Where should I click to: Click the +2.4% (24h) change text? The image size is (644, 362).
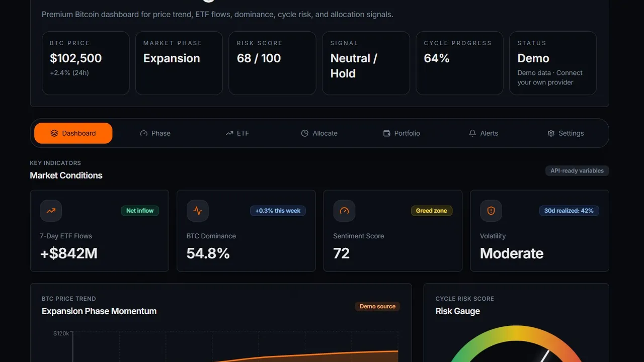coord(69,73)
